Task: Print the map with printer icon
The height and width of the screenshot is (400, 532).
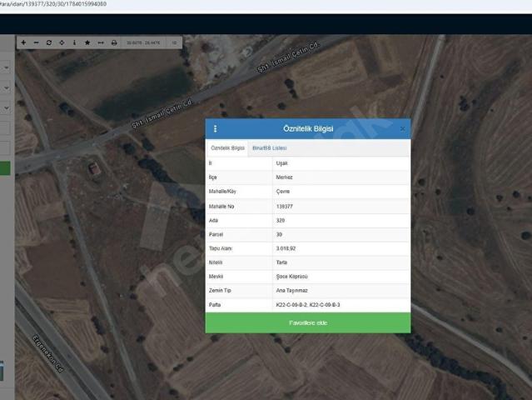Action: [x=114, y=42]
